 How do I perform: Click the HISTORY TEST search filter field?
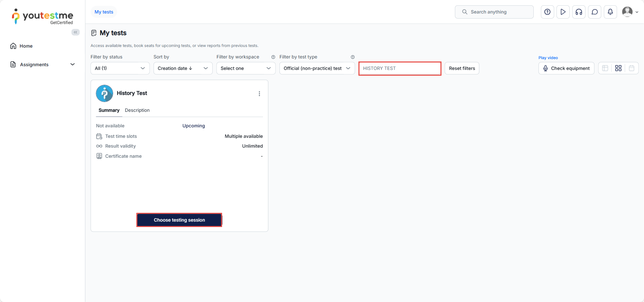point(400,68)
